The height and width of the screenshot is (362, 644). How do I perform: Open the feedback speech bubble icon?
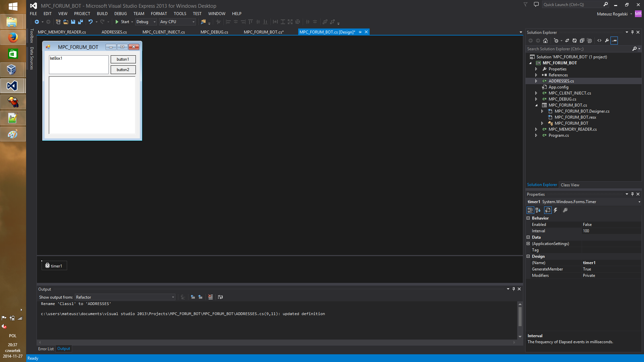[536, 5]
